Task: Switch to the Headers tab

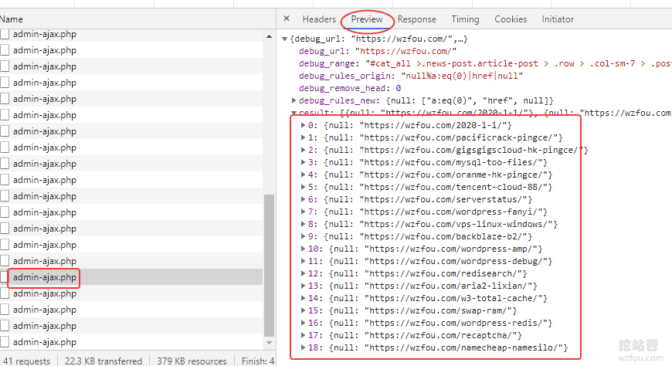Action: coord(319,19)
